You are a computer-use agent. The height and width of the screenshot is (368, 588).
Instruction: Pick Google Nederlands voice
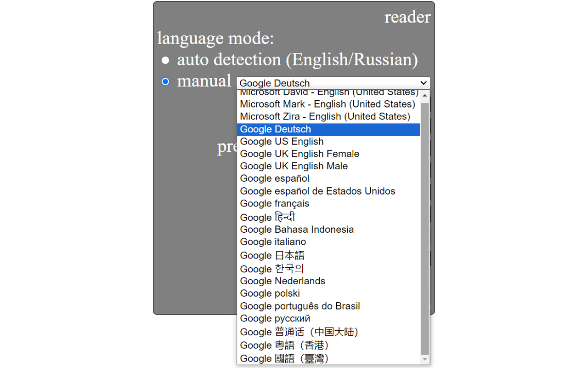pos(328,281)
